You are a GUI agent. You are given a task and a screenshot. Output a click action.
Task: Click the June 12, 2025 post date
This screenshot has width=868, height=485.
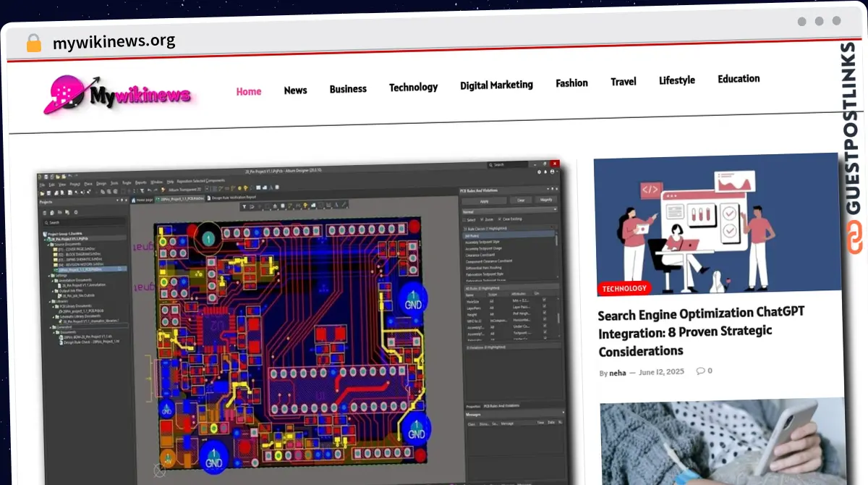661,371
